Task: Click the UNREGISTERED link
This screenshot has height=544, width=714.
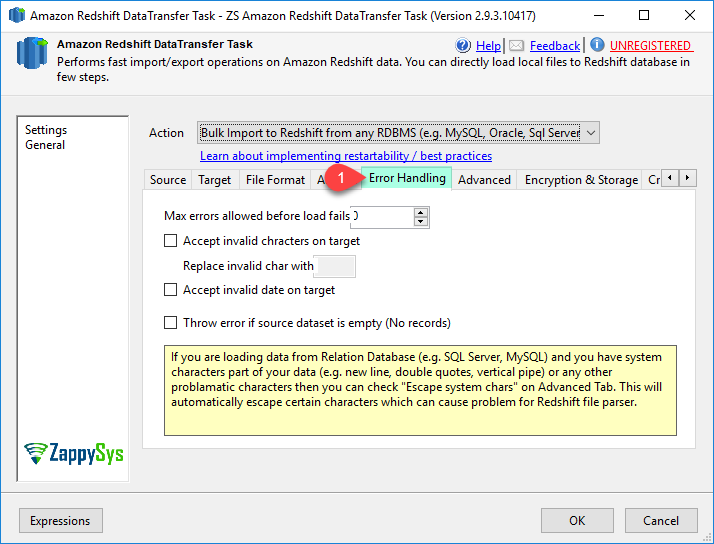Action: click(650, 46)
